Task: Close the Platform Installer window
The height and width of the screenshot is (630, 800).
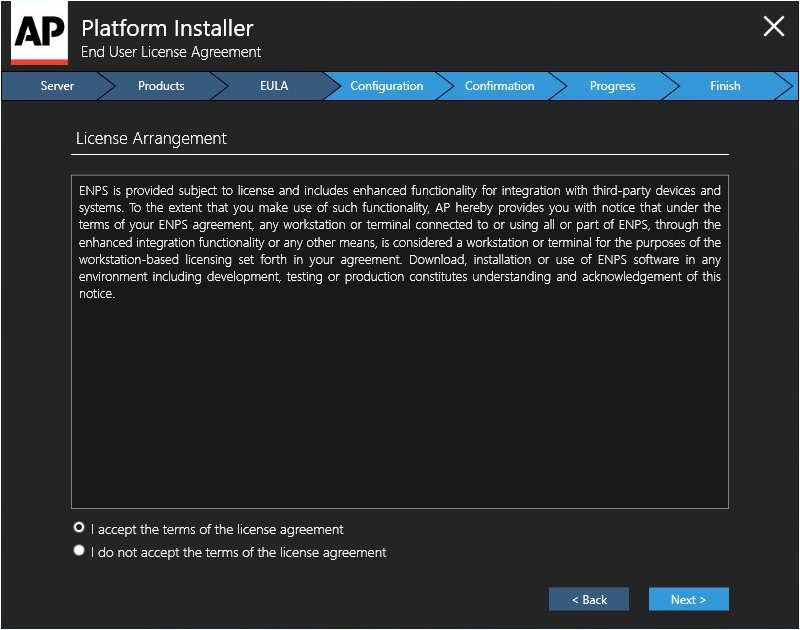Action: (x=773, y=26)
